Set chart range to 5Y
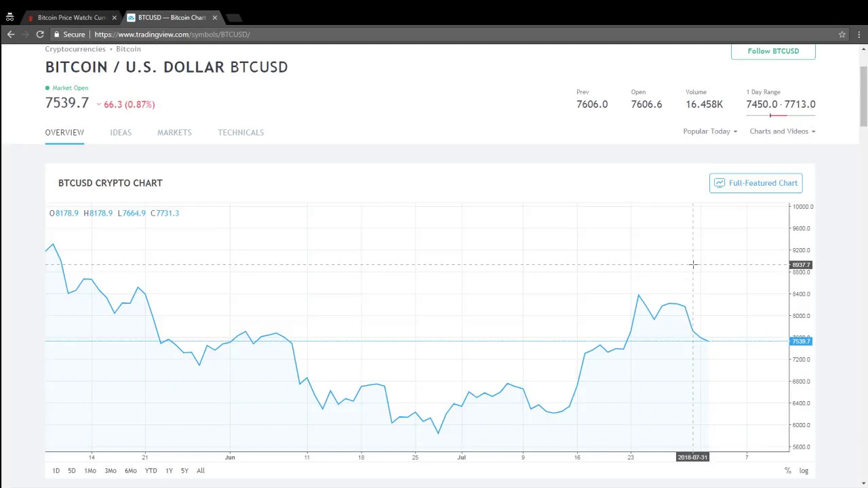868x488 pixels. (184, 470)
